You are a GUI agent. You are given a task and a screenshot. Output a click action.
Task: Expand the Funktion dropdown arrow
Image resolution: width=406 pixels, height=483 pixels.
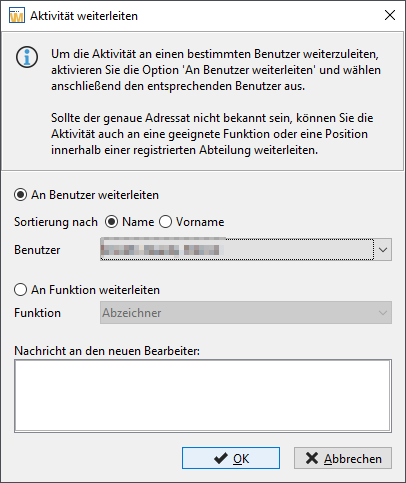383,313
